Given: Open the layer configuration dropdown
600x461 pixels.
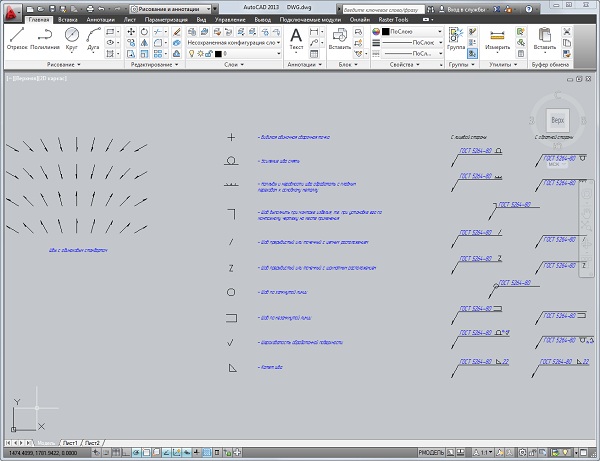Looking at the screenshot, I should pos(230,43).
